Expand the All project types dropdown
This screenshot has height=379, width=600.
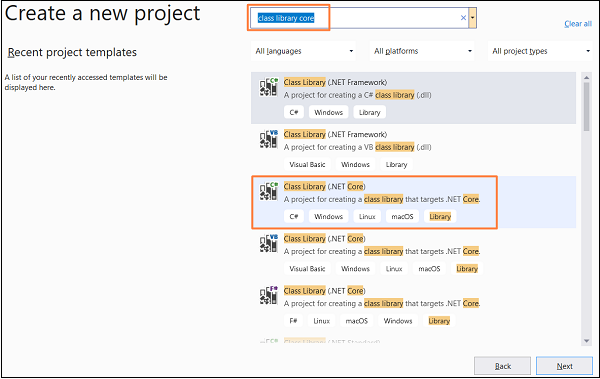click(x=540, y=51)
